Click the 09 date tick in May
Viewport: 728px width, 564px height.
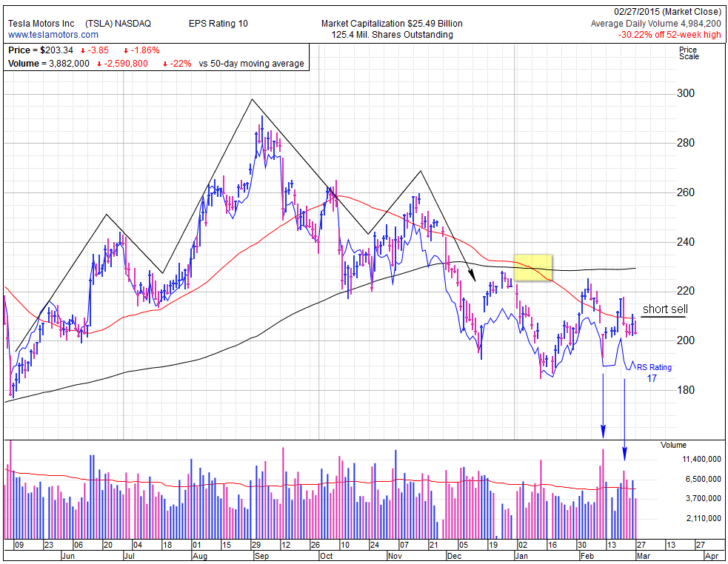point(19,545)
